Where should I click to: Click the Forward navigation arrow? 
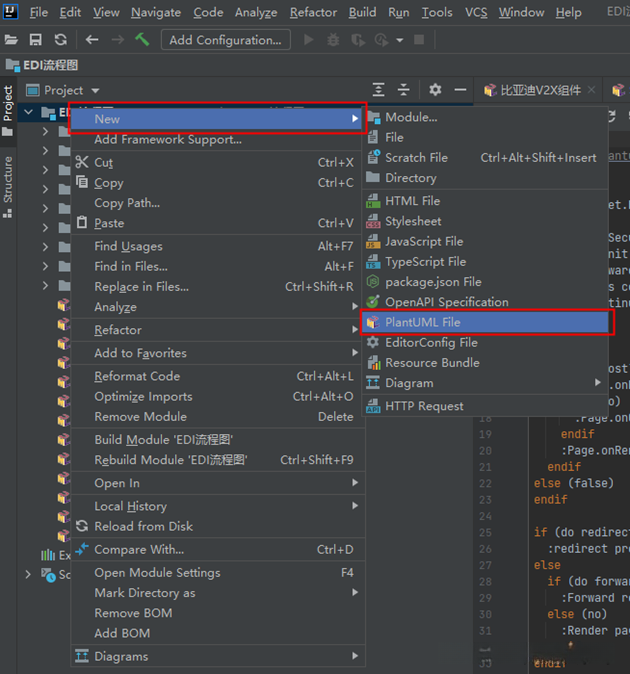pos(118,40)
